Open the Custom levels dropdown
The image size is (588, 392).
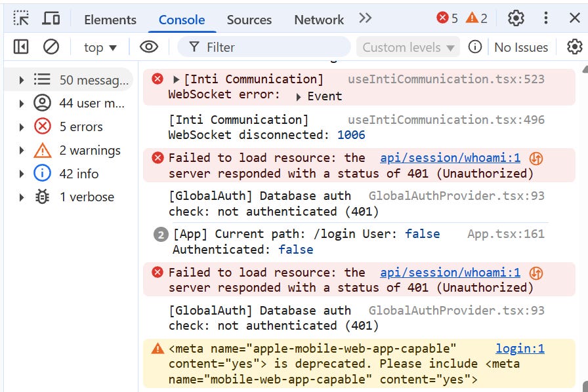tap(408, 47)
